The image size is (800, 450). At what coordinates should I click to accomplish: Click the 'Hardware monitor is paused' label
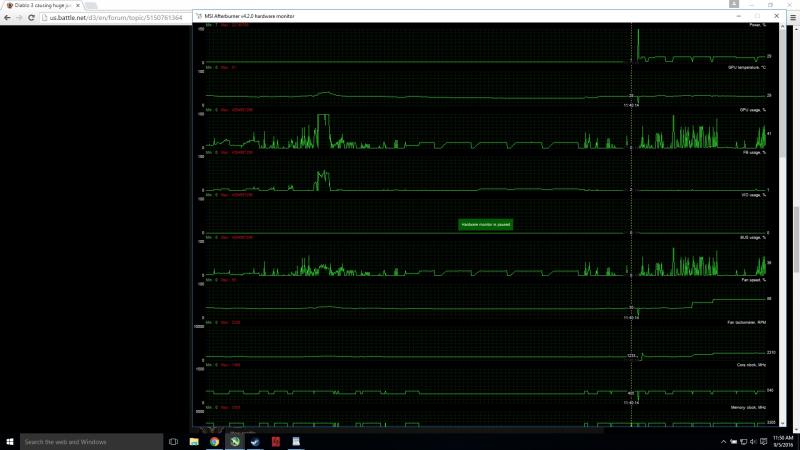click(485, 224)
